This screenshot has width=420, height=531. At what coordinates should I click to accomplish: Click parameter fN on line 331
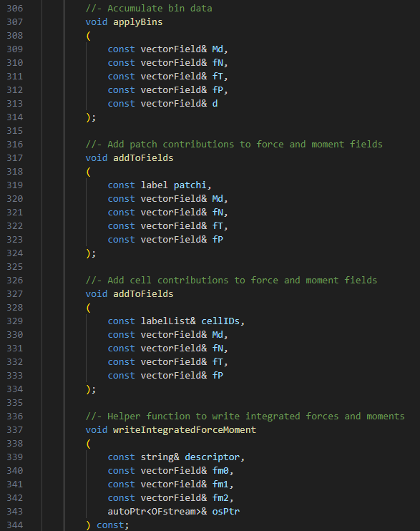(218, 348)
